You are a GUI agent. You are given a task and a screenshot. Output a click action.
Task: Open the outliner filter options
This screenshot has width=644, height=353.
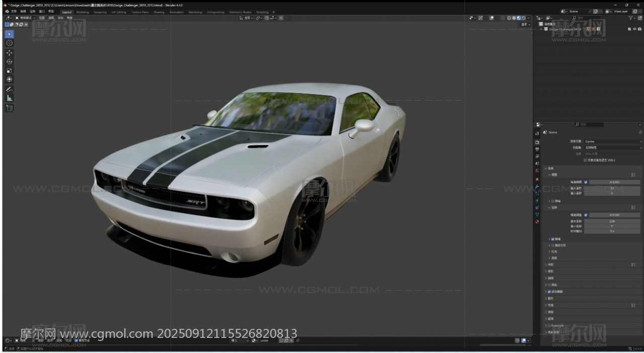click(x=632, y=18)
